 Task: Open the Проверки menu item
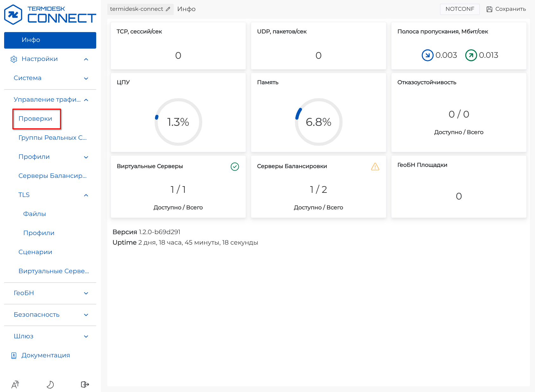point(35,119)
